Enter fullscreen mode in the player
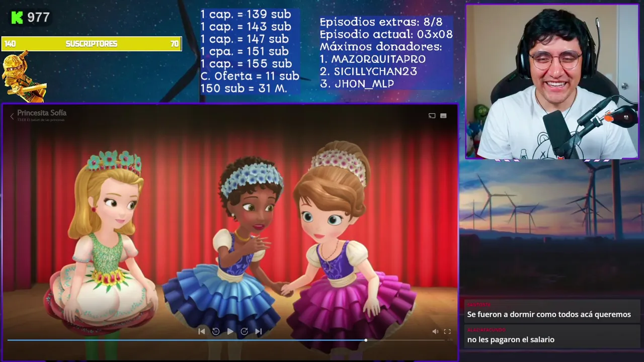This screenshot has height=362, width=644. 447,331
